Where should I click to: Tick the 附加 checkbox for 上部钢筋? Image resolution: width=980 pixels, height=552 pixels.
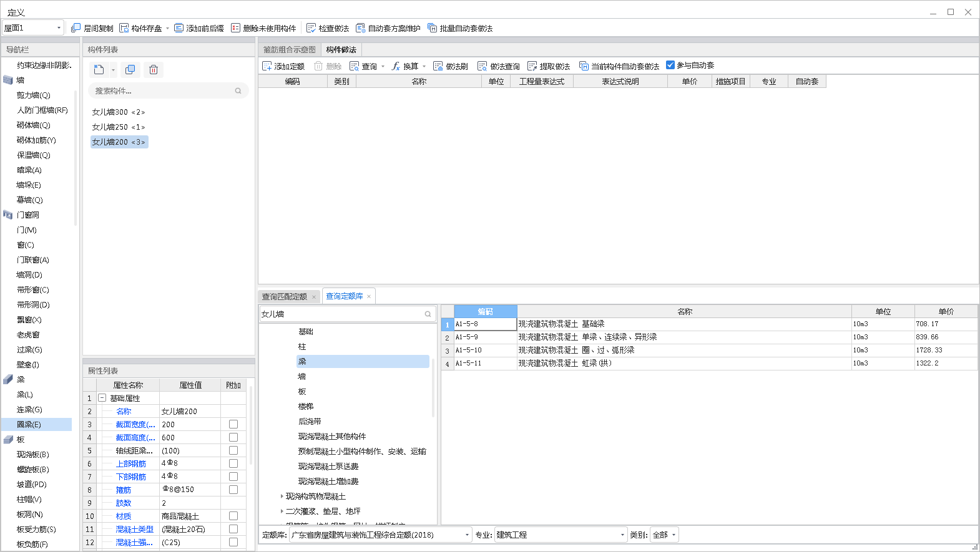pyautogui.click(x=233, y=463)
